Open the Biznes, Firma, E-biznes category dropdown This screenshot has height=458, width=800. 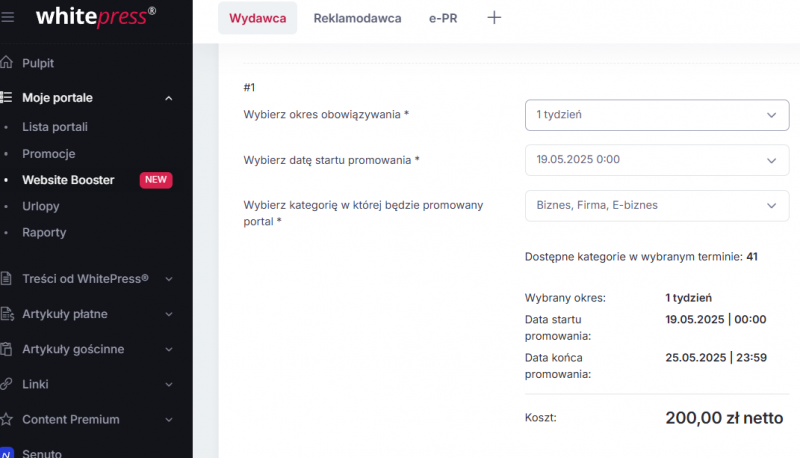656,205
